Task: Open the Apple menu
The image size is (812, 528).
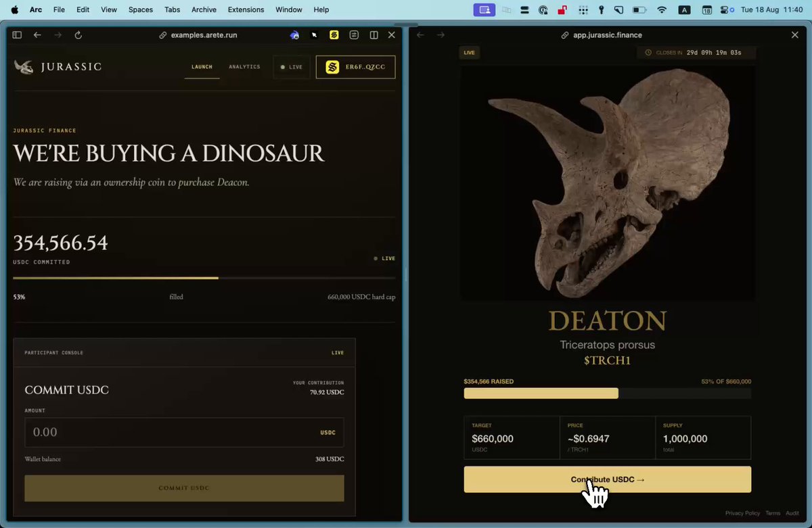Action: coord(14,9)
